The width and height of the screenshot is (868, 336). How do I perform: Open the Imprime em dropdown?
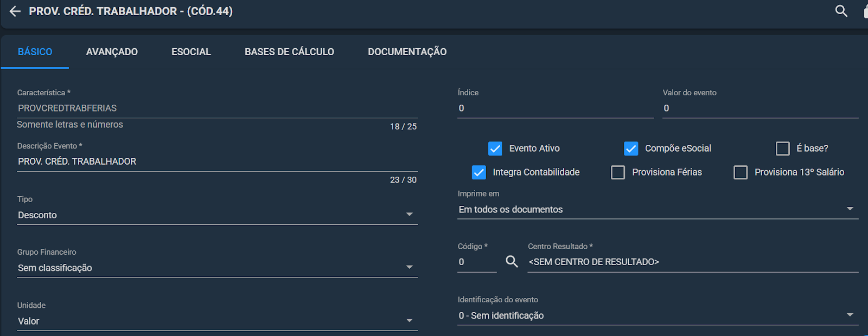658,210
